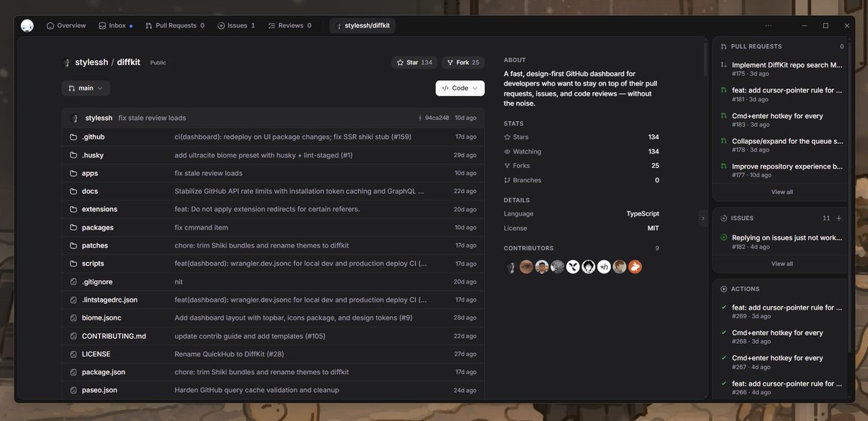Click the packages folder icon
Screen dimensions: 868x421
point(73,227)
